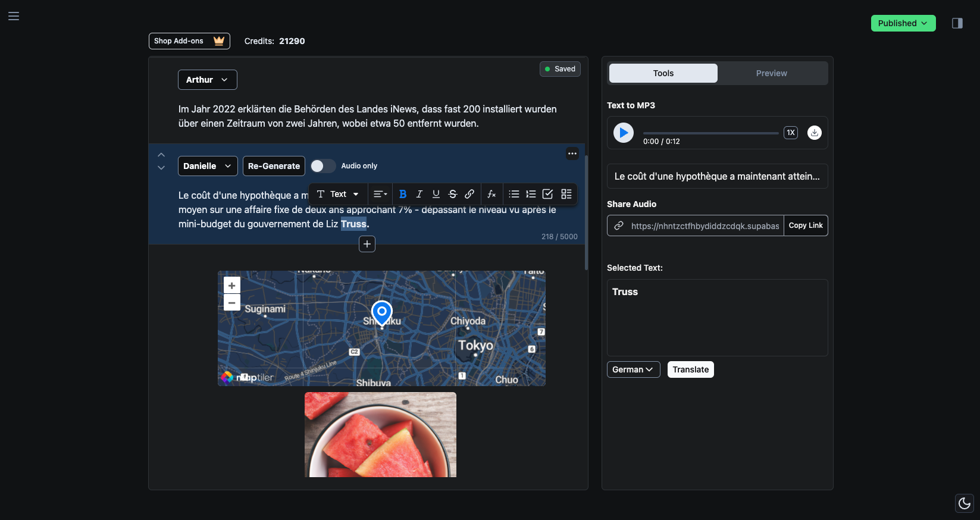Screen dimensions: 980x520
Task: Open the text alignment dropdown
Action: 380,194
